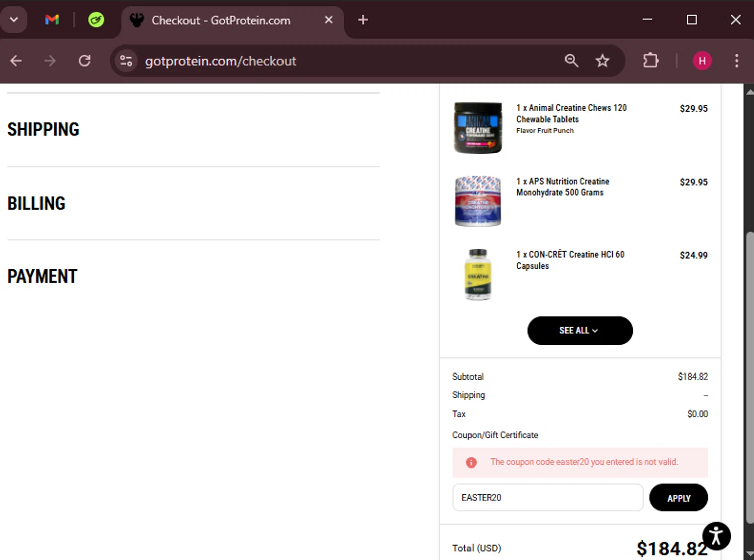This screenshot has height=560, width=754.
Task: Click the red invalid coupon alert icon
Action: (x=471, y=462)
